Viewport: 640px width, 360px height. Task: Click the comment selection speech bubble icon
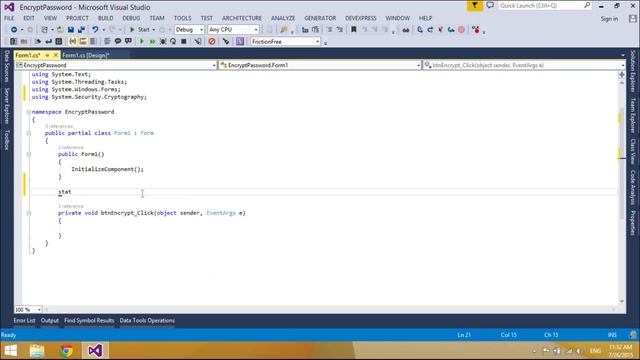pyautogui.click(x=118, y=41)
